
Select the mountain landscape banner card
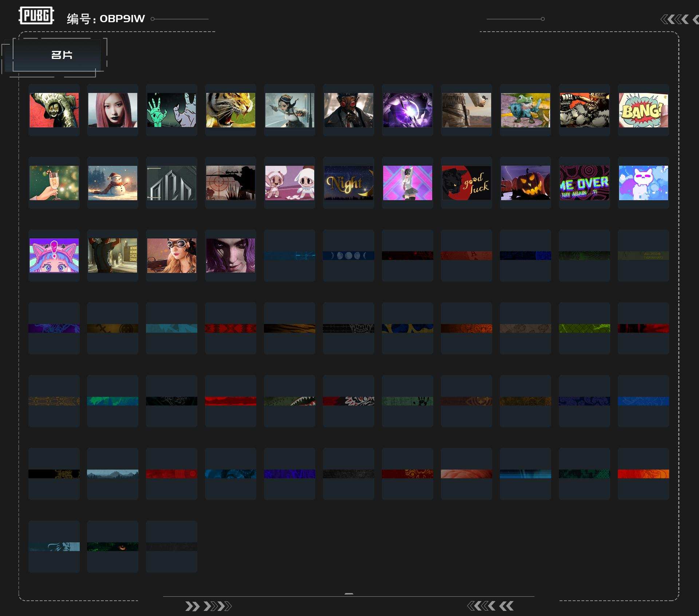coord(113,474)
